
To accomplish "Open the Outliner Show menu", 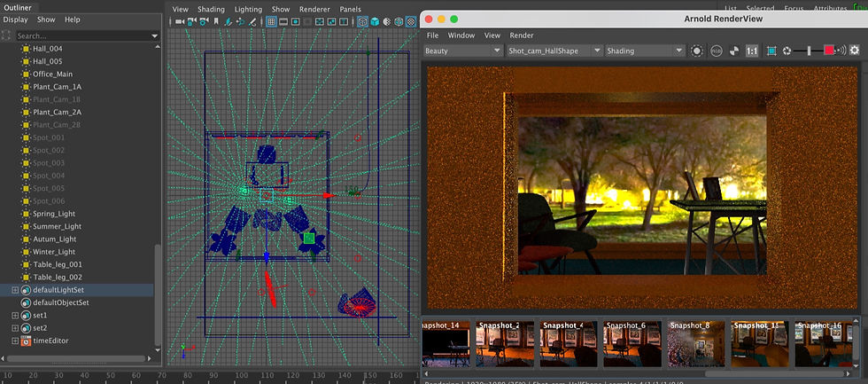I will 46,20.
